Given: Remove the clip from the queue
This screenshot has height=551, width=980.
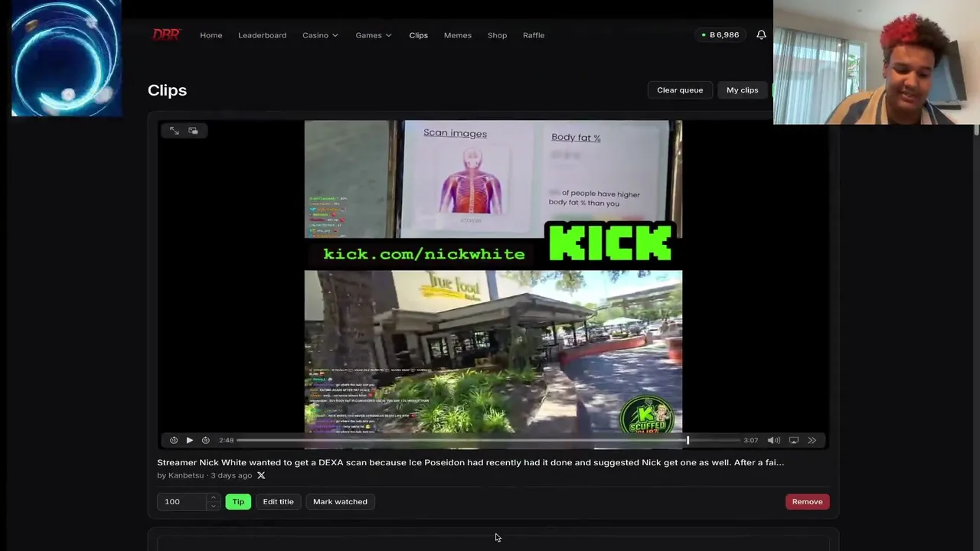Looking at the screenshot, I should coord(807,502).
